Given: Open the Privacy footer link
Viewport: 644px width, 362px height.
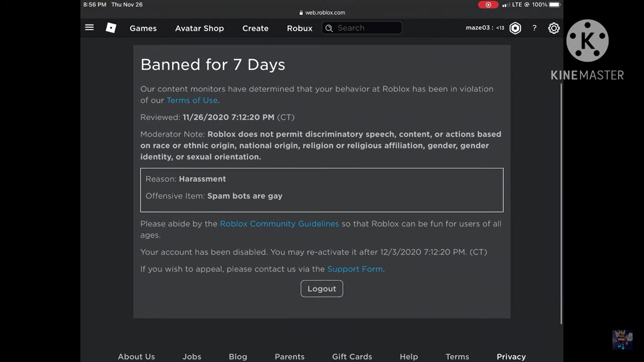Looking at the screenshot, I should pyautogui.click(x=511, y=357).
